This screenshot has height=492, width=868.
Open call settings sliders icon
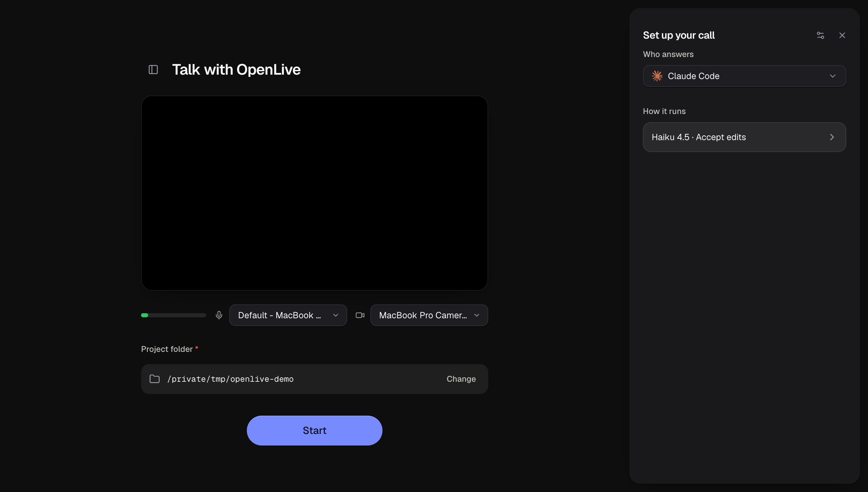click(x=820, y=35)
